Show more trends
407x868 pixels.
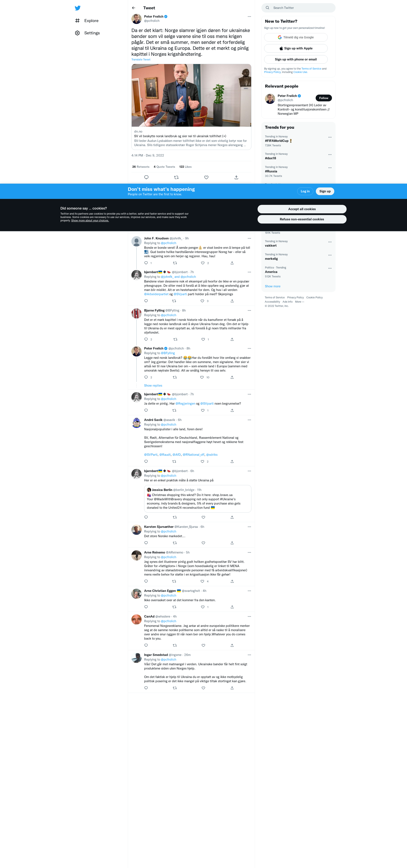[x=273, y=286]
